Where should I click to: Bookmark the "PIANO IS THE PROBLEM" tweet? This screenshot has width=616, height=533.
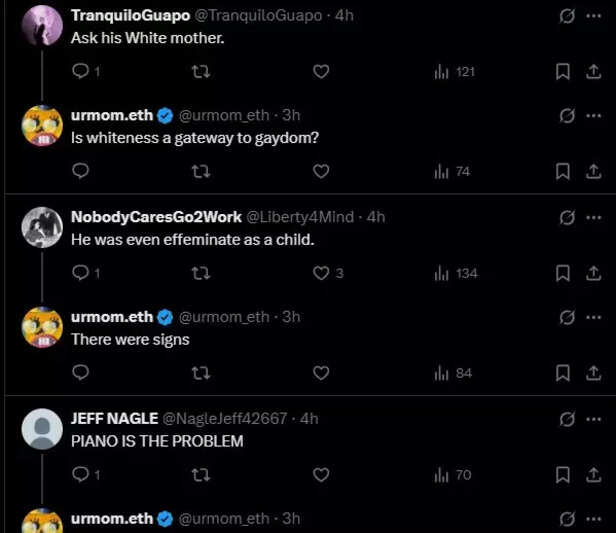pos(563,475)
